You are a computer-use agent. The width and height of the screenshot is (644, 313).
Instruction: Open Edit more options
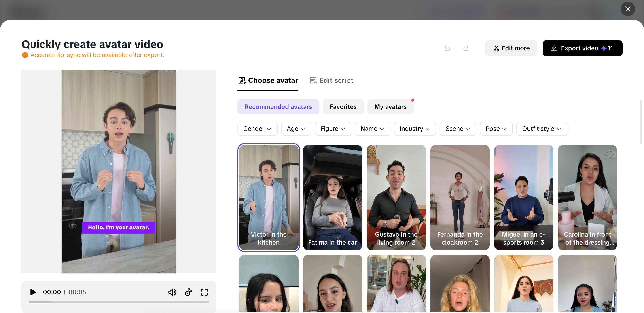(511, 48)
